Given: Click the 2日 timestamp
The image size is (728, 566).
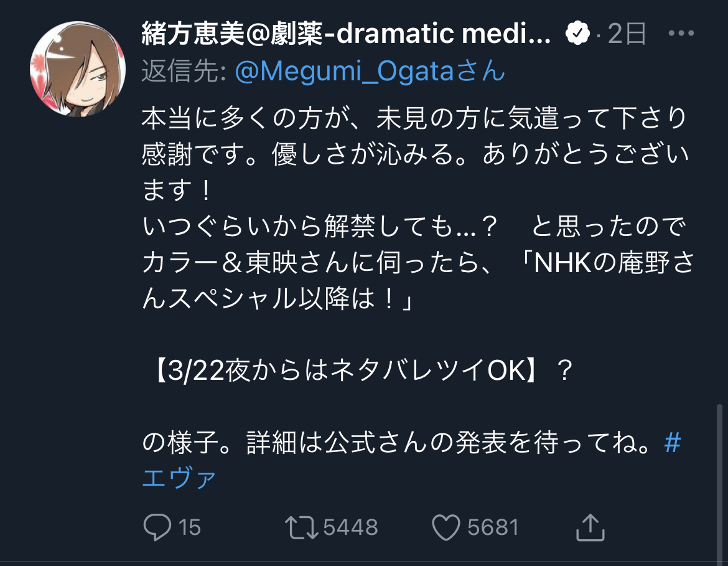Looking at the screenshot, I should (x=627, y=34).
